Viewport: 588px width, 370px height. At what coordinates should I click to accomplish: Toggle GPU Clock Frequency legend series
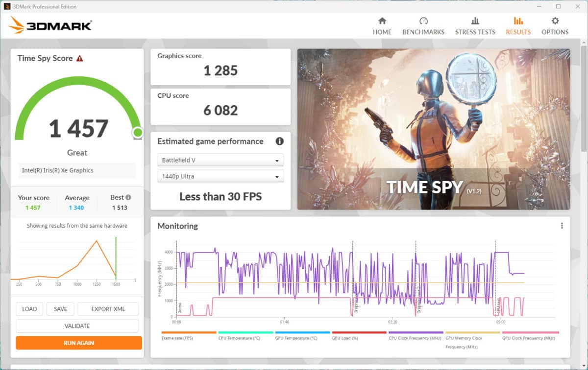(x=529, y=337)
